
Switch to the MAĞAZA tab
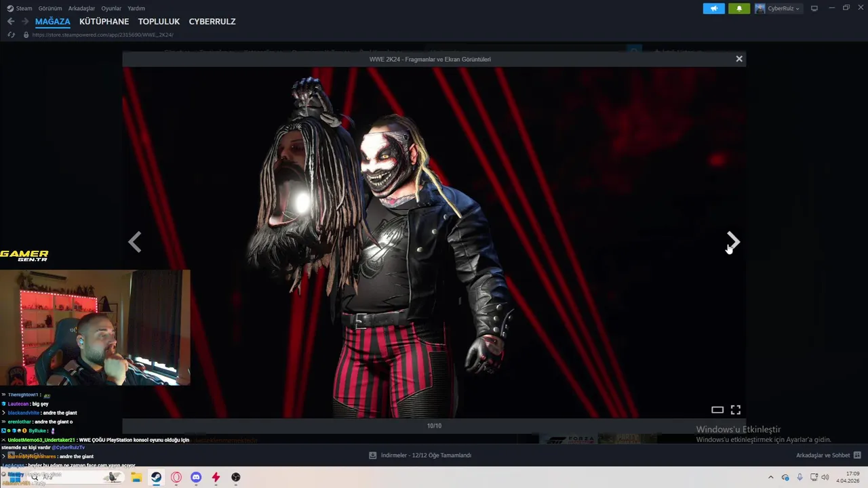[53, 21]
